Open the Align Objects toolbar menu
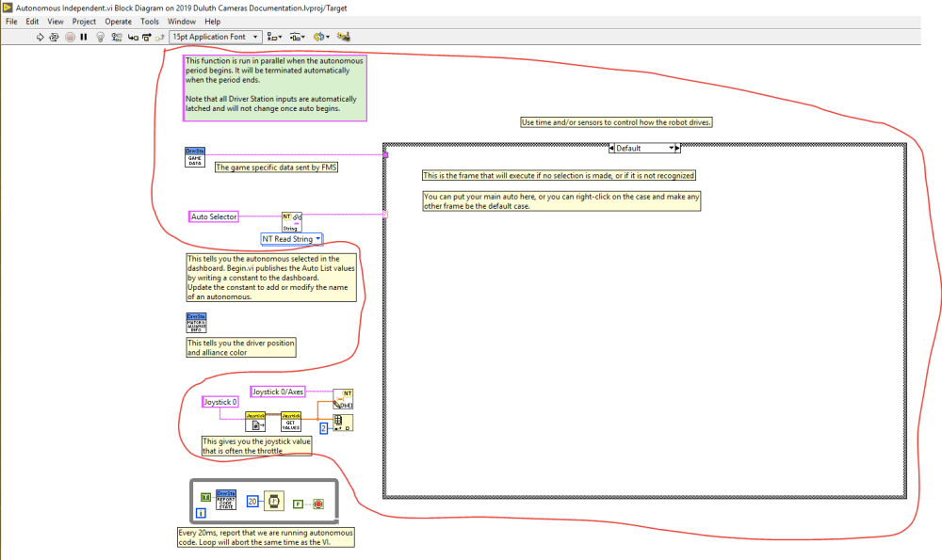 (274, 37)
